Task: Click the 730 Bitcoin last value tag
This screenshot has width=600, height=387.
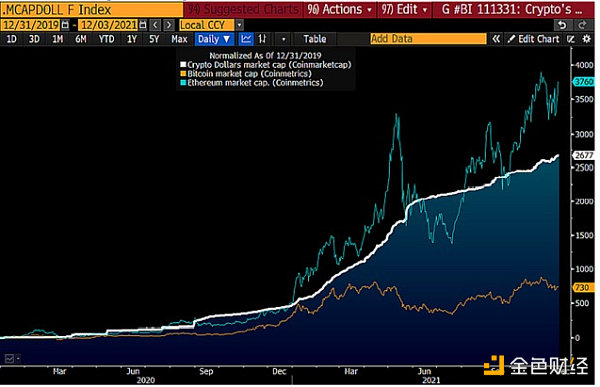Action: (583, 287)
